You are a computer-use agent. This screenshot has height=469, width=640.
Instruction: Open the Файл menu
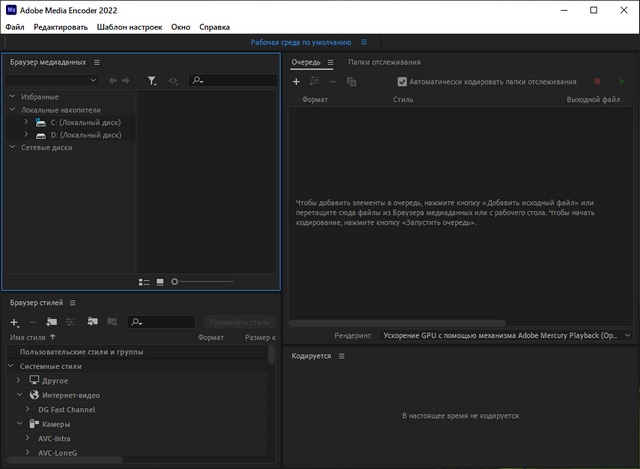pyautogui.click(x=15, y=27)
